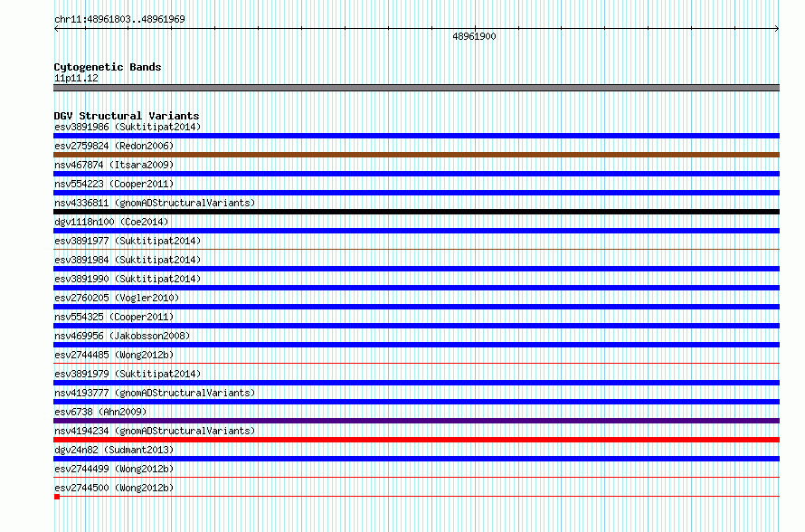The height and width of the screenshot is (532, 805).
Task: Open dgv1118n100 (Coe2014) variant label
Action: click(111, 222)
